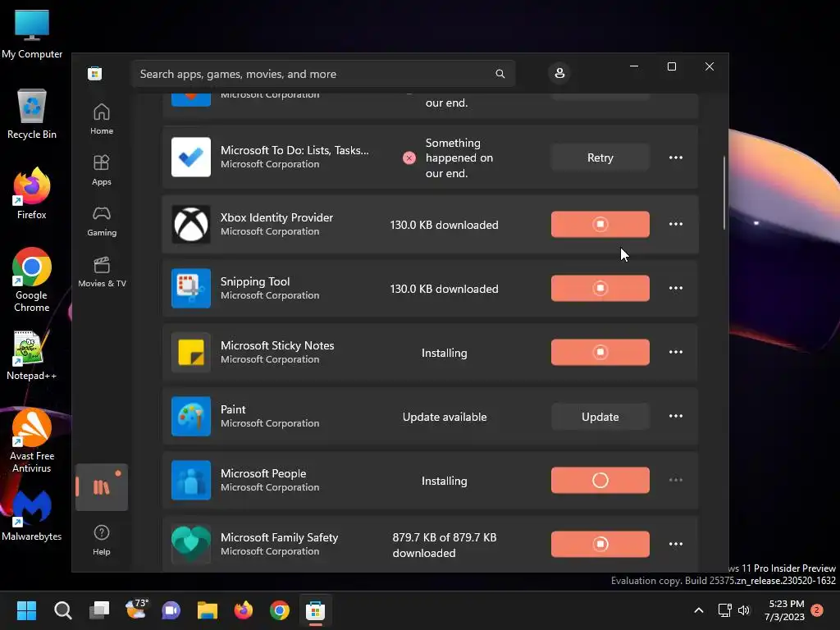Stop Microsoft Family Safety download
The image size is (840, 630).
600,545
